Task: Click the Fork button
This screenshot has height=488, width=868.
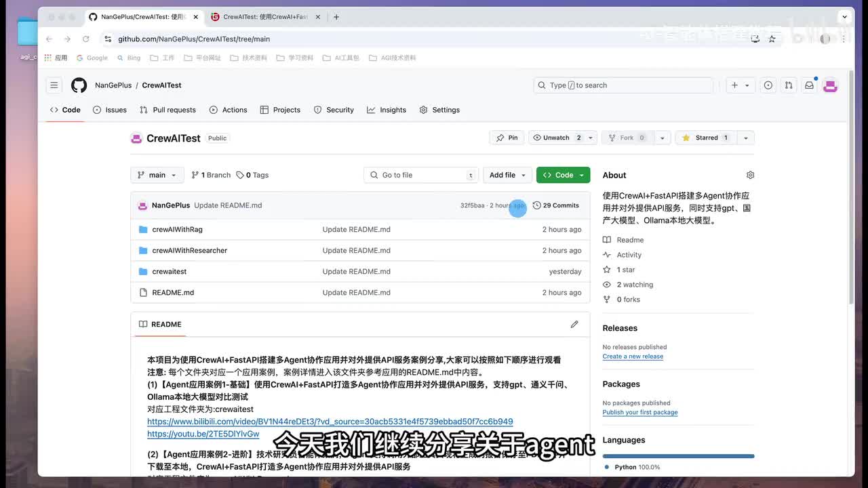Action: click(x=629, y=138)
